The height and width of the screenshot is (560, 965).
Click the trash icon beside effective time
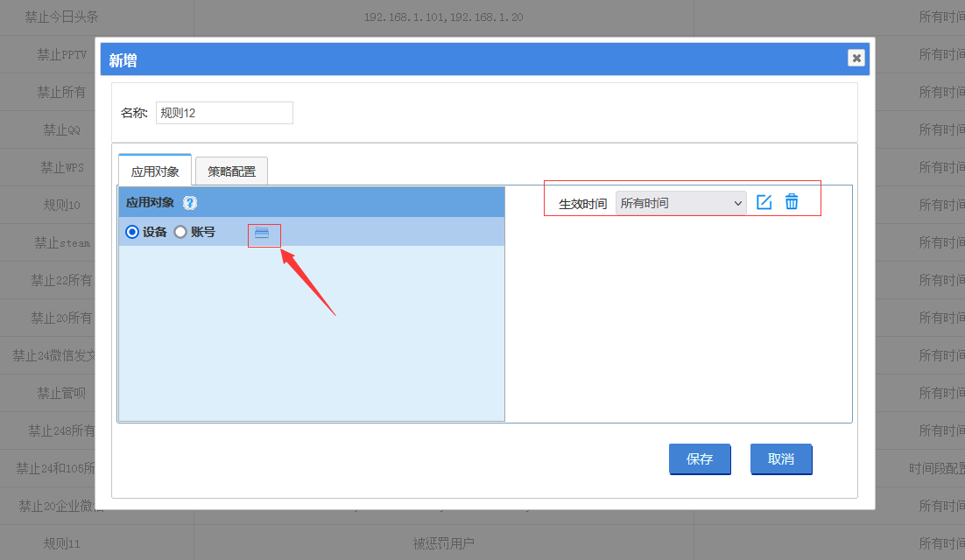coord(792,202)
